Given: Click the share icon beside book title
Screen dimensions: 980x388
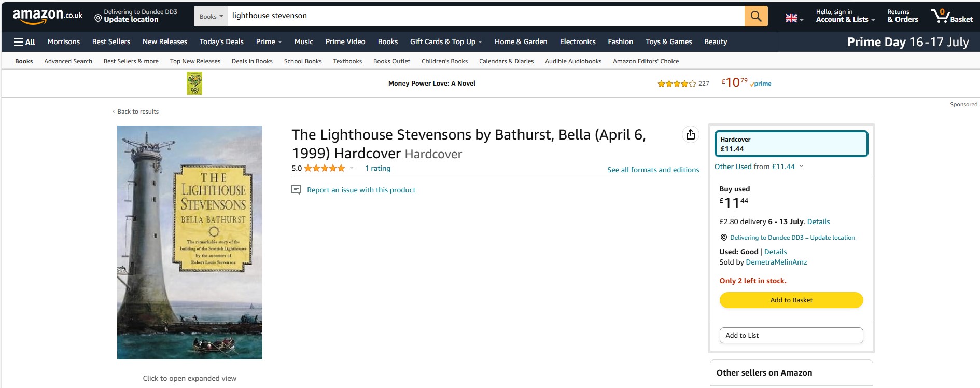Looking at the screenshot, I should (691, 135).
